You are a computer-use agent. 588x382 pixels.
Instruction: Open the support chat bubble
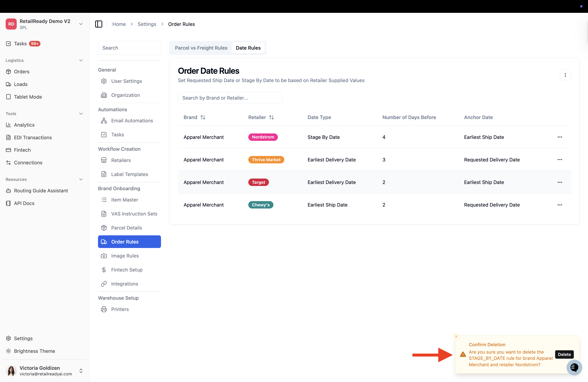point(574,367)
